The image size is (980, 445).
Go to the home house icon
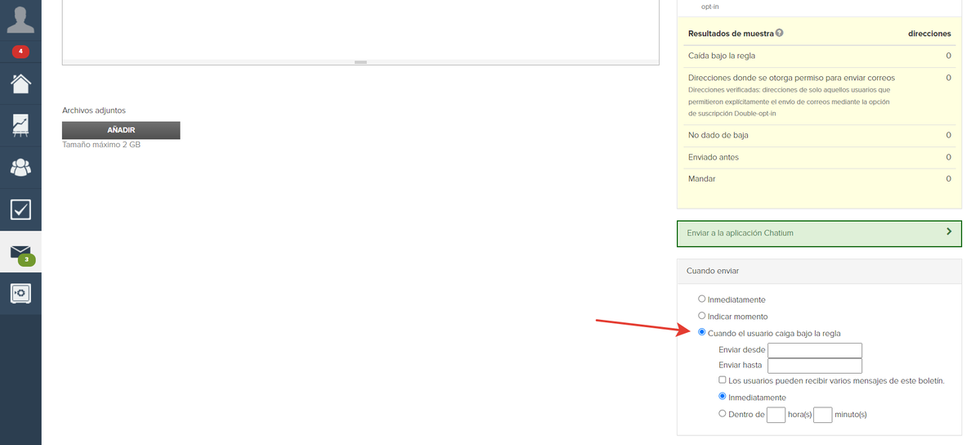click(x=20, y=83)
